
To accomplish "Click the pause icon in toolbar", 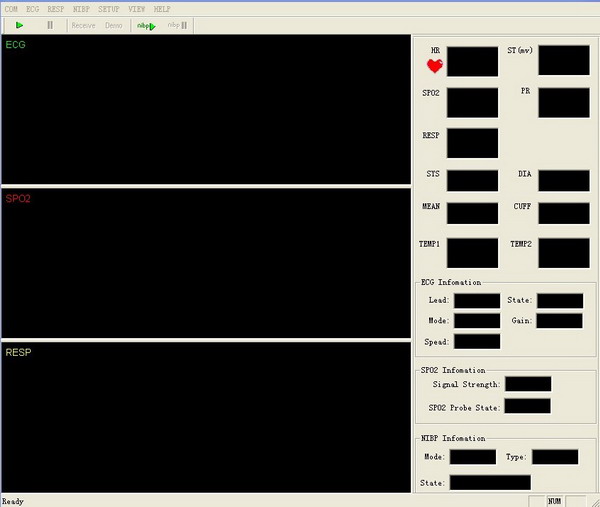I will click(50, 25).
